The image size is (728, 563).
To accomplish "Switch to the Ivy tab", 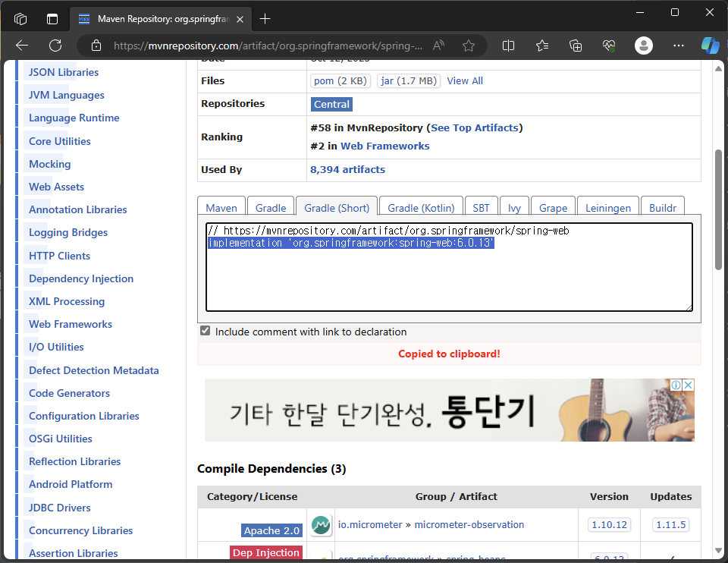I will (514, 208).
